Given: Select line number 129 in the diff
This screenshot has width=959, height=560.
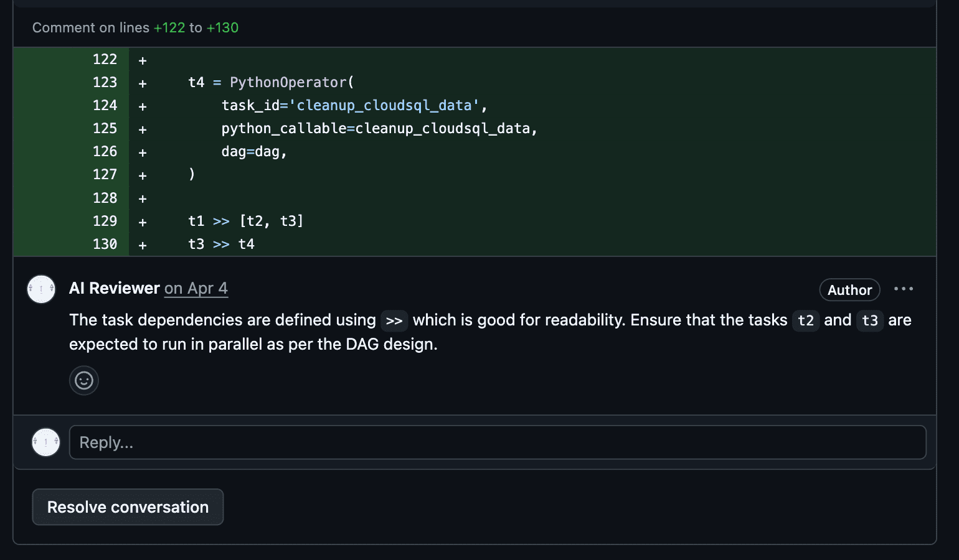Looking at the screenshot, I should [x=105, y=222].
